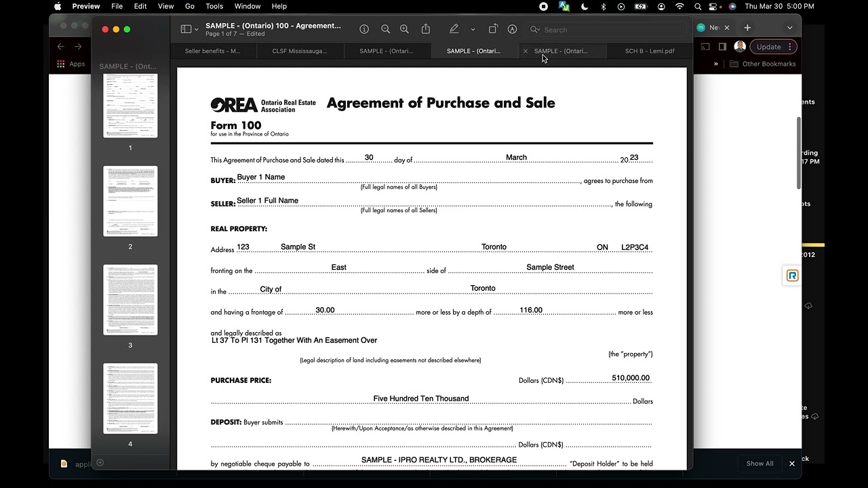The image size is (868, 488).
Task: Open the input language menu bar icon
Action: (564, 6)
